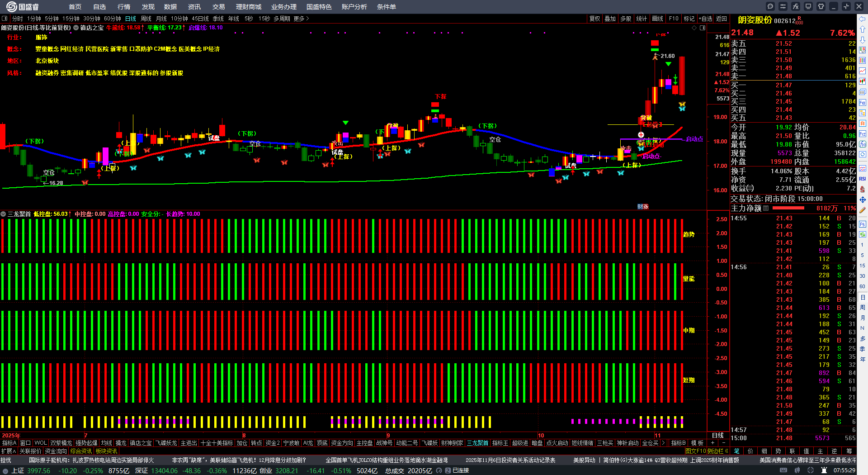Click the RSI indicator sidebar icon

[x=863, y=179]
